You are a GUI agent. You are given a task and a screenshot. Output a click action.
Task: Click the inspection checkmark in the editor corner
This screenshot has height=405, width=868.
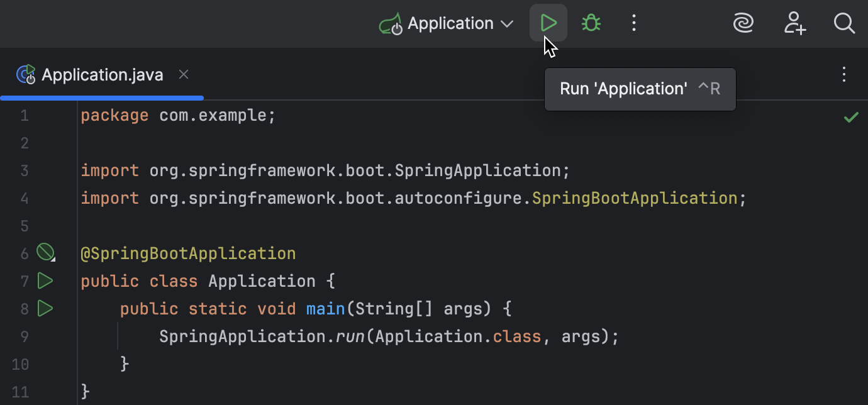click(x=852, y=117)
